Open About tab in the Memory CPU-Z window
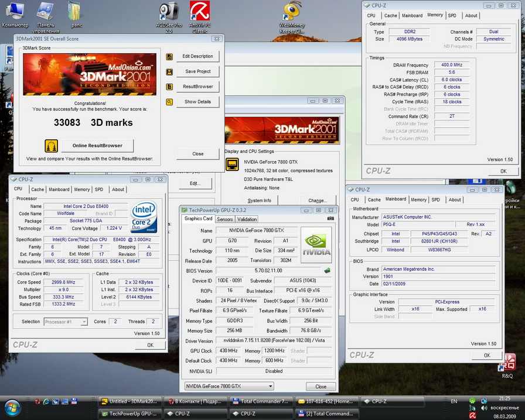 coord(471,15)
